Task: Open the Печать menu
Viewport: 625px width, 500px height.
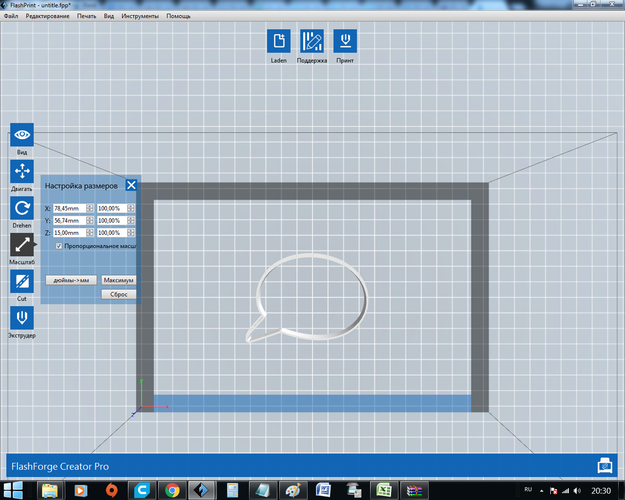Action: pos(86,16)
